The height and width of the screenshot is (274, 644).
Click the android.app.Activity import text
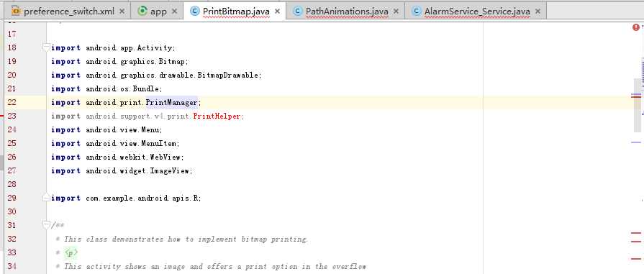[x=131, y=48]
